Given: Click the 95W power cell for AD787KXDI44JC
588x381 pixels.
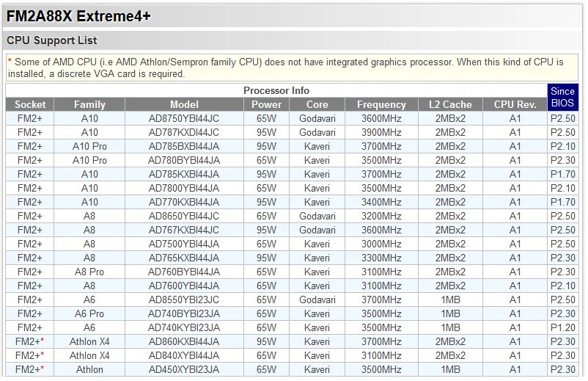Looking at the screenshot, I should pyautogui.click(x=266, y=132).
